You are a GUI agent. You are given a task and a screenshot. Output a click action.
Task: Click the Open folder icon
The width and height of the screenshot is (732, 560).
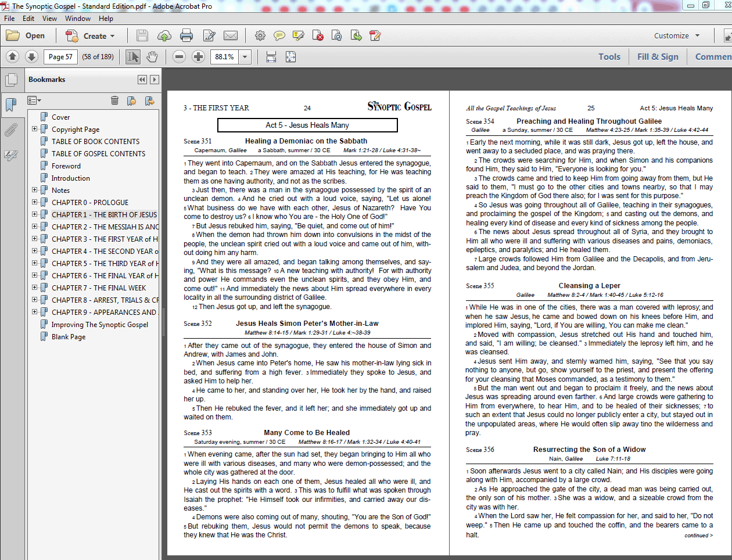click(13, 35)
